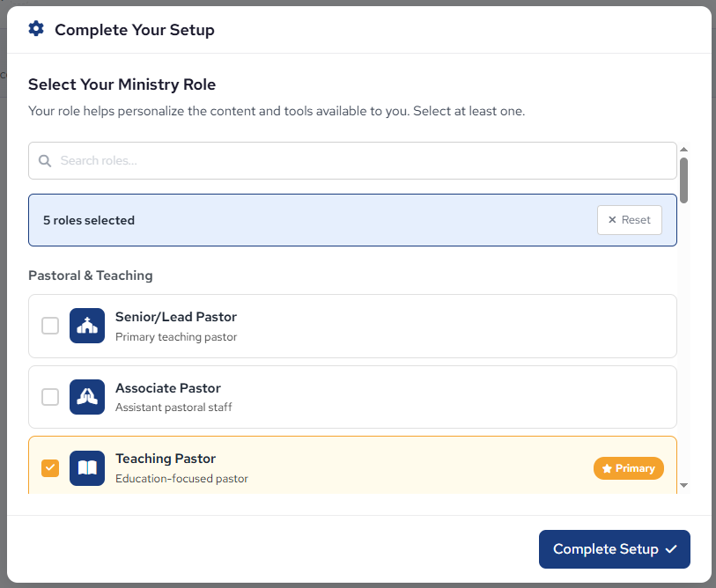716x588 pixels.
Task: Click the 'Teaching Pastor' role title
Action: [166, 459]
